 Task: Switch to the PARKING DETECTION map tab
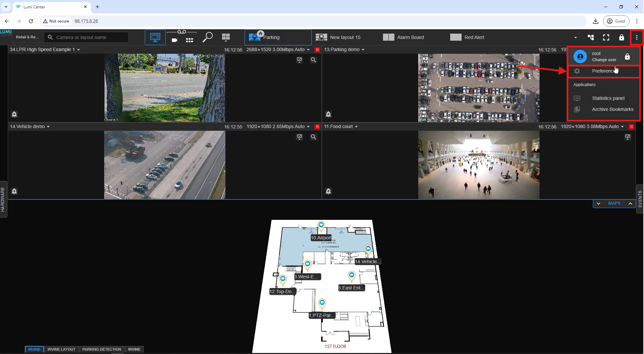coord(101,349)
